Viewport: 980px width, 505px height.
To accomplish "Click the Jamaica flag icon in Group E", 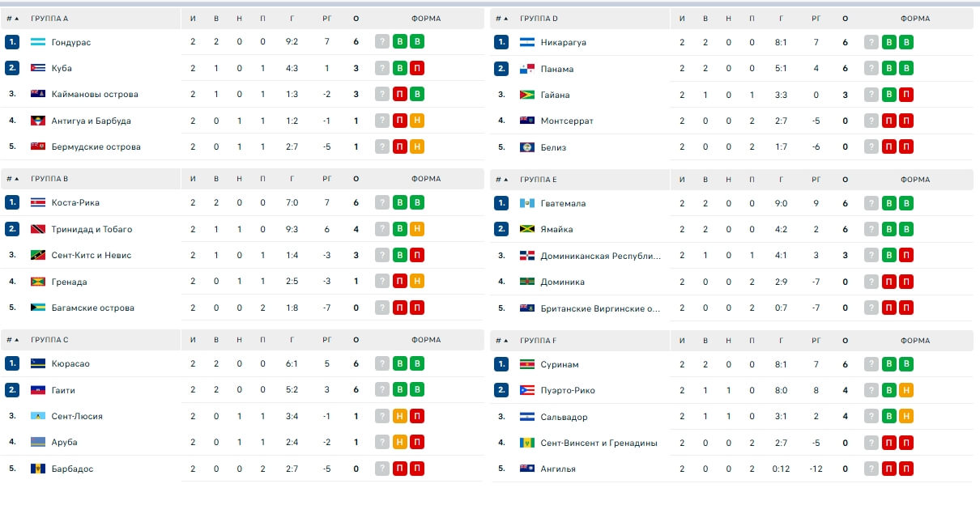I will (526, 230).
